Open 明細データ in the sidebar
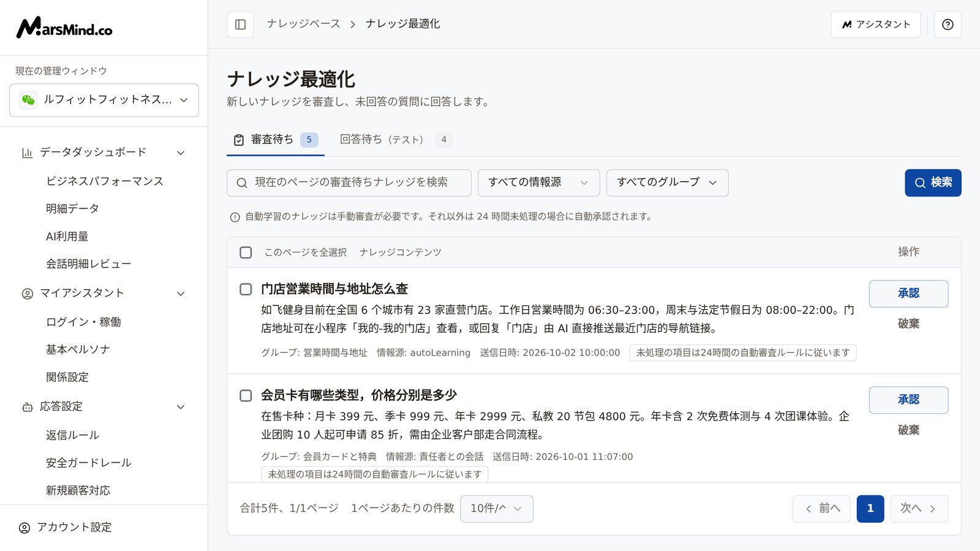This screenshot has width=980, height=551. pos(73,209)
